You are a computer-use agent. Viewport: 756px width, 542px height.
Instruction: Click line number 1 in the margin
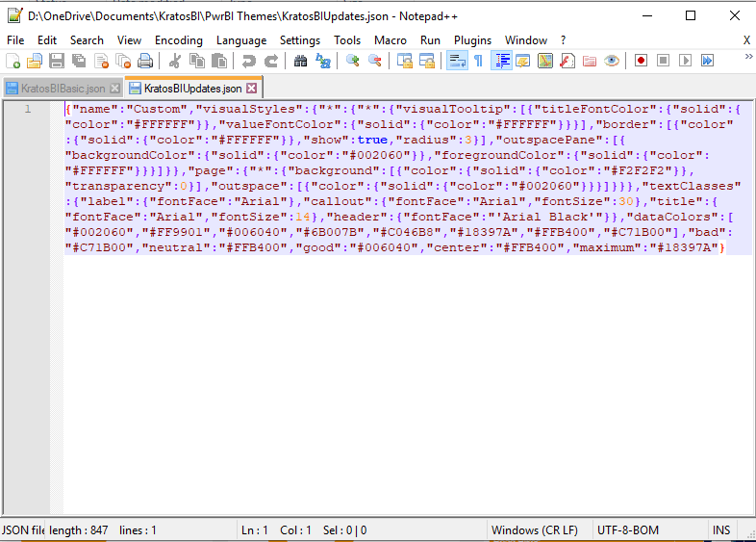(x=28, y=109)
